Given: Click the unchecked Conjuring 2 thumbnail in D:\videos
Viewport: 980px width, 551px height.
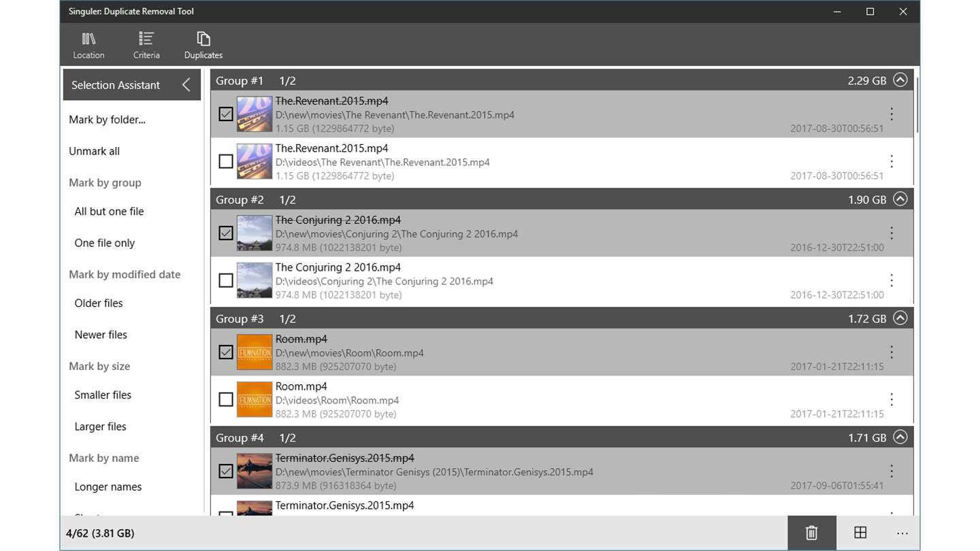Looking at the screenshot, I should click(x=255, y=281).
